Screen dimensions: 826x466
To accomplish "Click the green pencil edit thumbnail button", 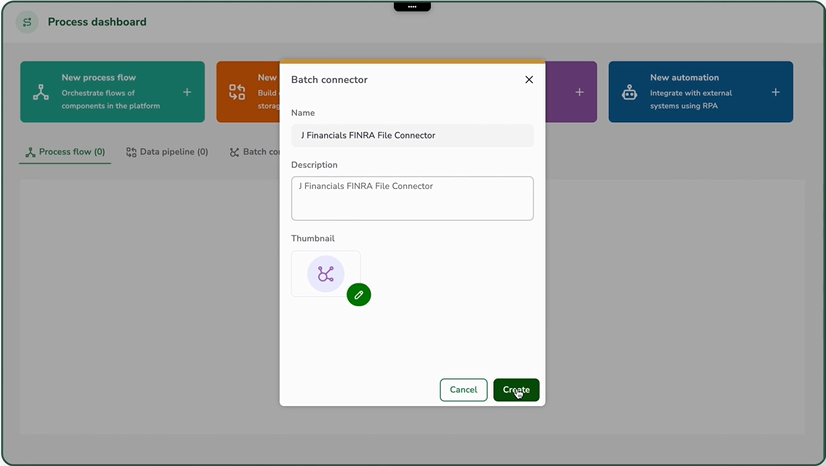I will click(358, 295).
